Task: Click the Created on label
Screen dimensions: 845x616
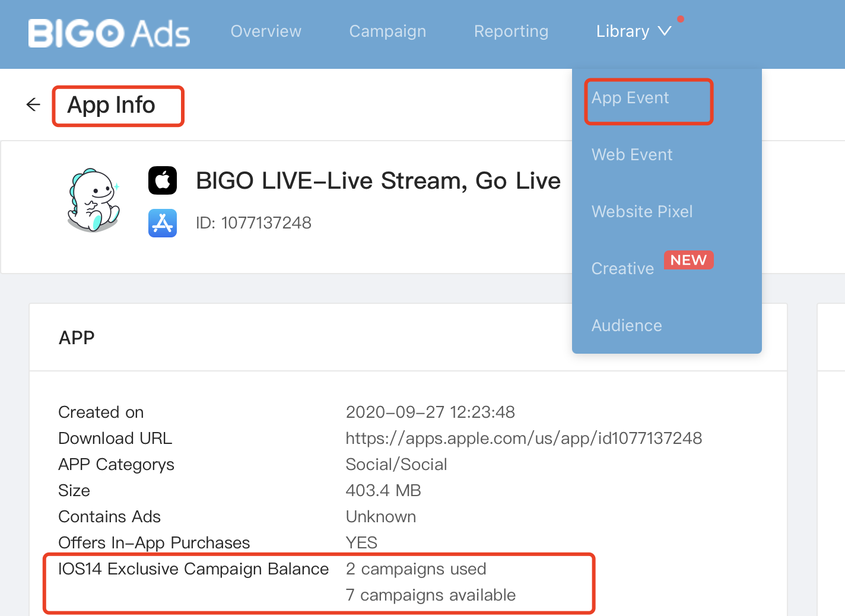Action: coord(101,412)
